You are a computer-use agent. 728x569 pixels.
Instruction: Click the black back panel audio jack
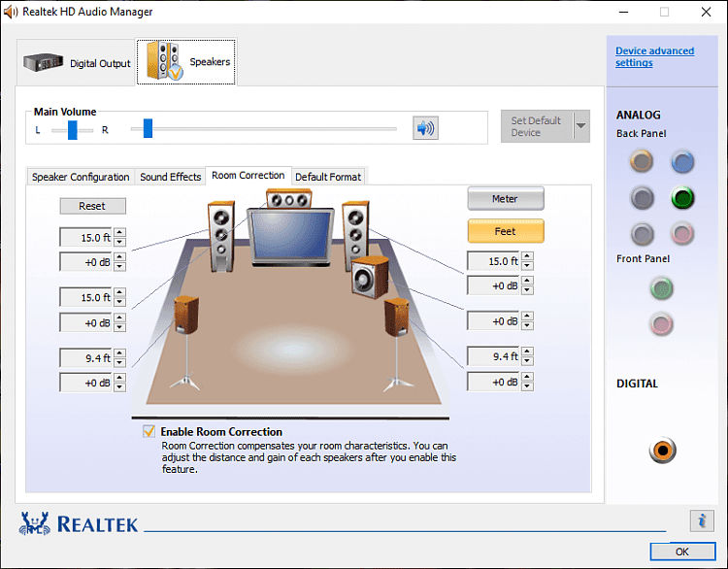coord(643,198)
